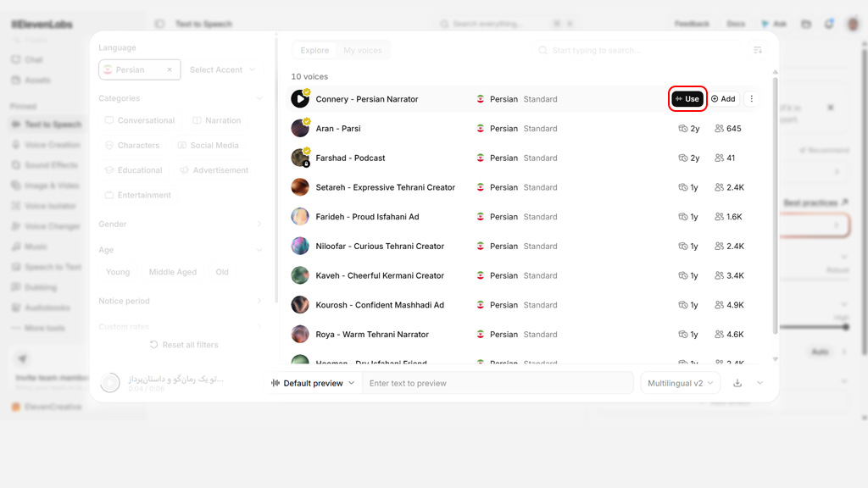868x488 pixels.
Task: Play the bottom preview audio clip
Action: coord(110,382)
